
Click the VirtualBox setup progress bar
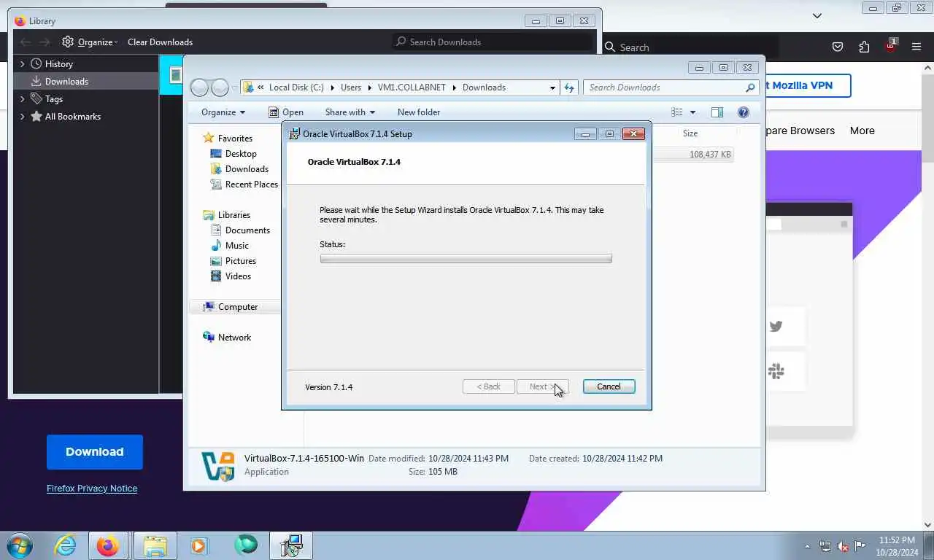click(466, 259)
